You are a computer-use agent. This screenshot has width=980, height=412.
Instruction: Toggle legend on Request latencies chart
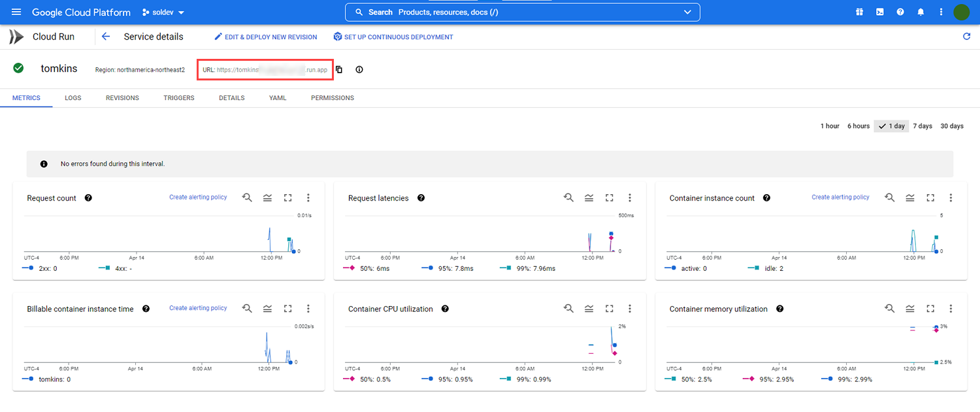tap(589, 197)
